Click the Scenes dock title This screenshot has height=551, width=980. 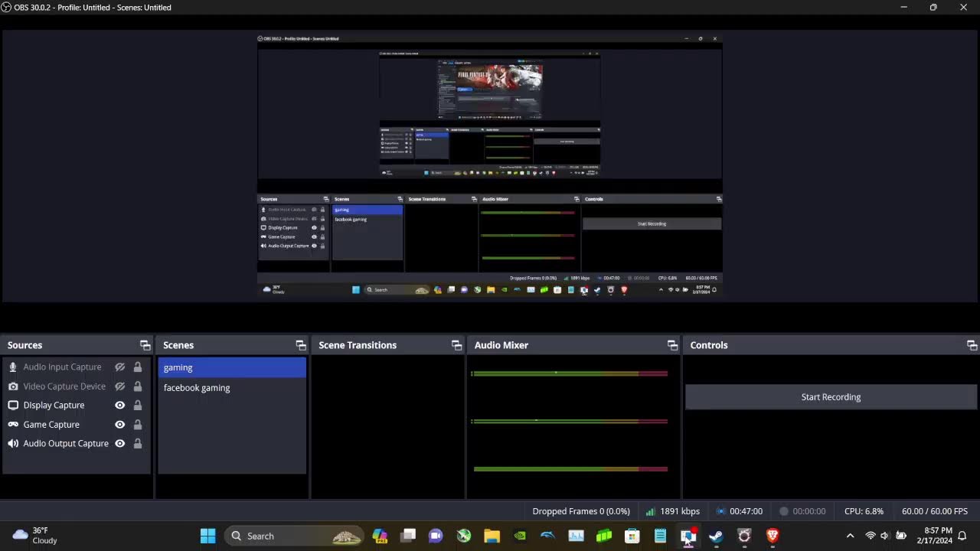point(178,345)
